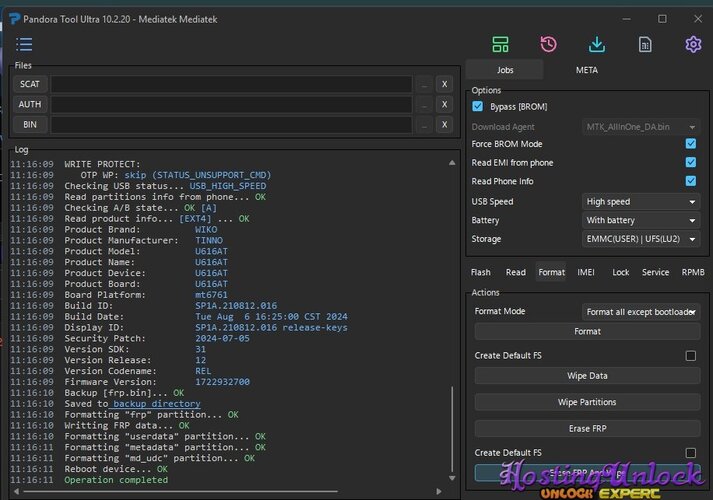The image size is (713, 500).
Task: Click the log horizontal scrollbar thumb
Action: click(181, 491)
